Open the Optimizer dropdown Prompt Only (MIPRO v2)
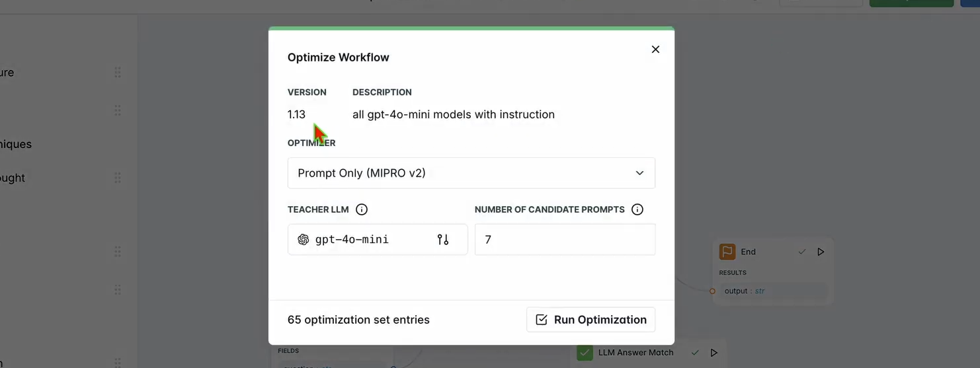 coord(471,173)
